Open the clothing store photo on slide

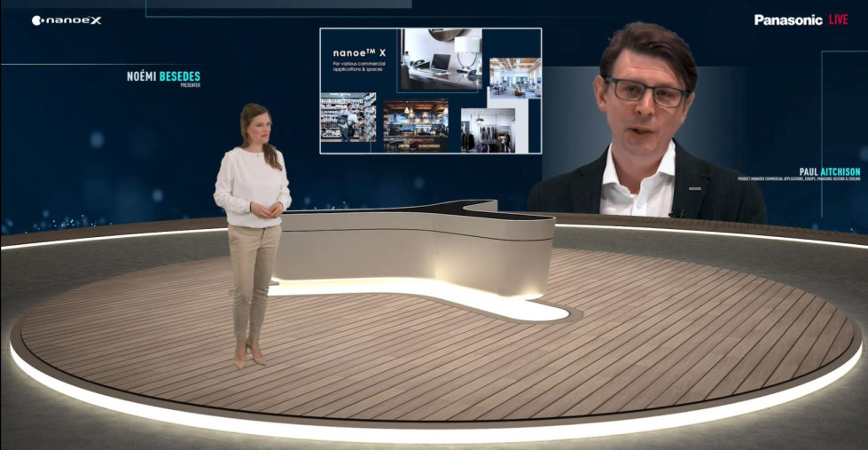pyautogui.click(x=488, y=130)
